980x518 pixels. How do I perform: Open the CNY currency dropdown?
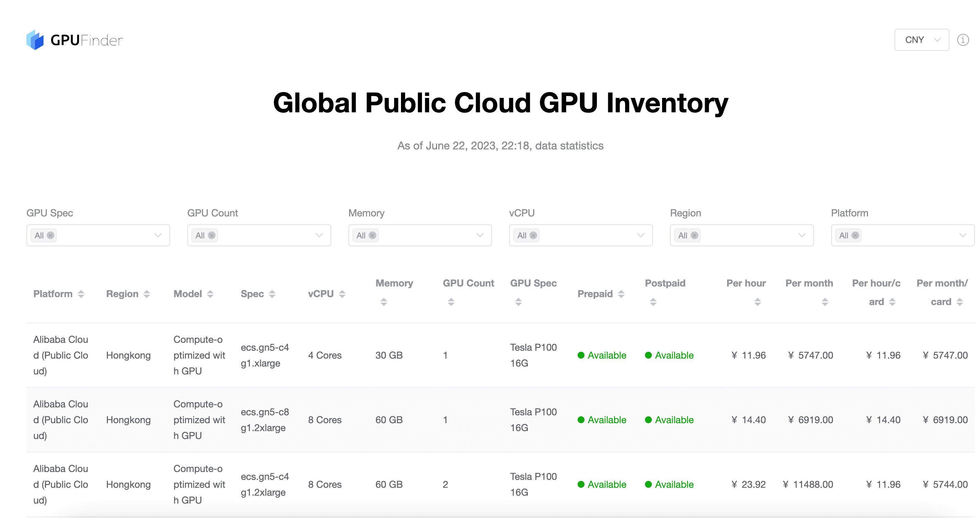[x=922, y=39]
